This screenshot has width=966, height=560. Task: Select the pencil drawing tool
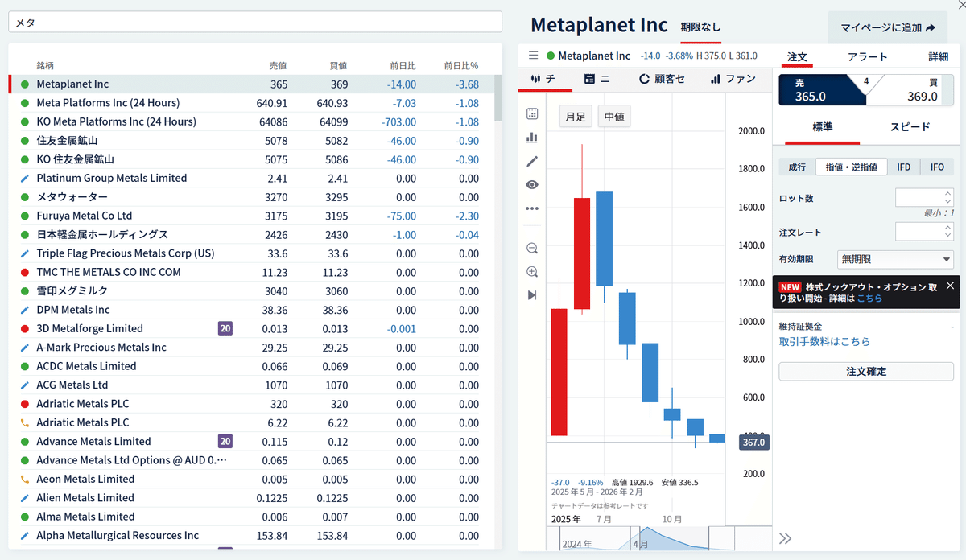pos(531,161)
